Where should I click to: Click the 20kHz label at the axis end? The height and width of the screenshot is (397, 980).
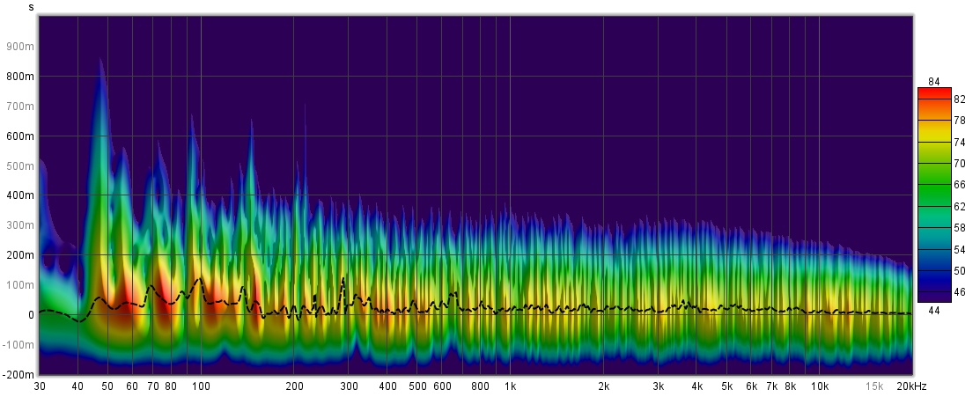(x=910, y=386)
